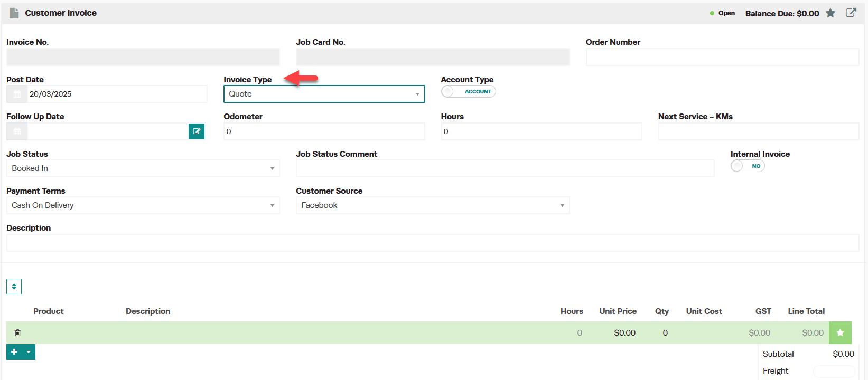Click the sort lines up-down arrow button
The image size is (868, 380).
click(14, 287)
